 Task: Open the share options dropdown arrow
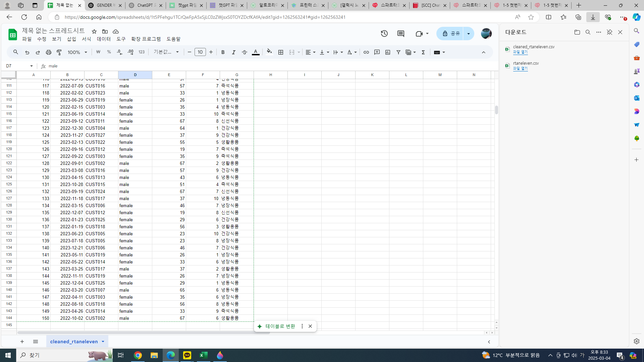[x=469, y=34]
